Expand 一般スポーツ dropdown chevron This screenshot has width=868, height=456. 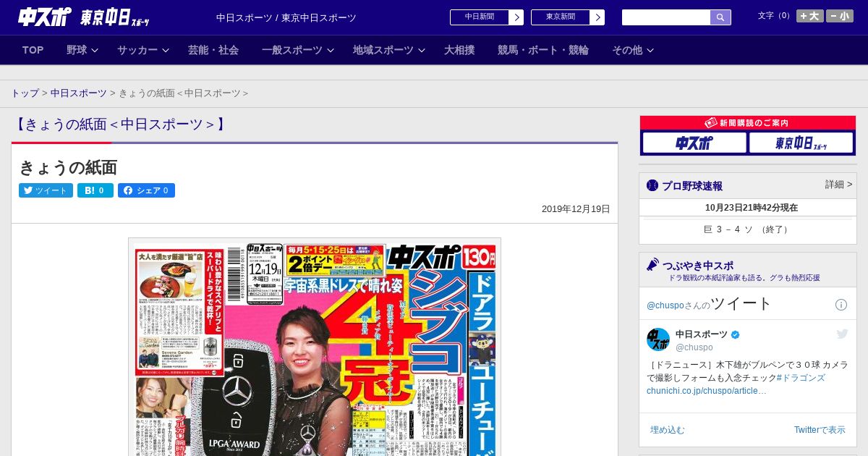coord(331,50)
